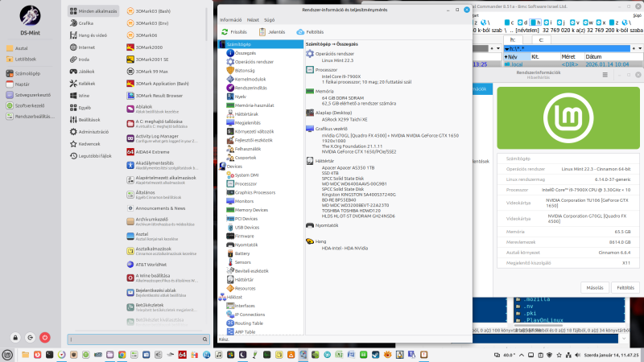Select Kernelmodulok tree item

246,79
